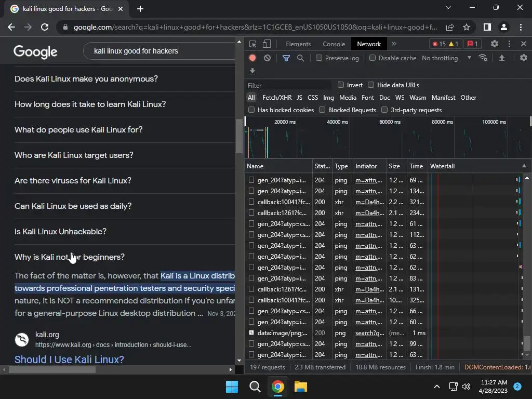Screen dimensions: 532x399
Task: Click the inspect element picker icon
Action: click(x=252, y=44)
